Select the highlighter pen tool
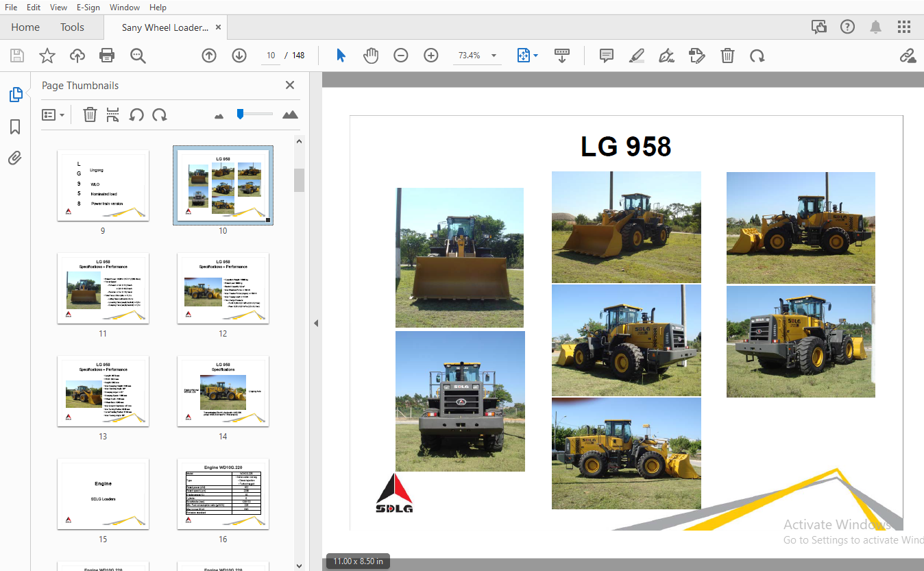 637,56
